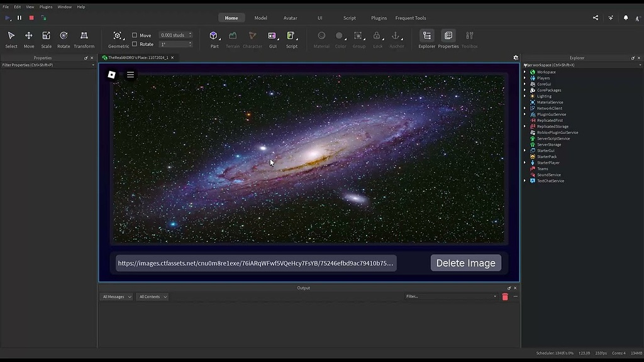Screen dimensions: 644x362
Task: Open the Roblox logo menu in viewport
Action: coord(111,75)
